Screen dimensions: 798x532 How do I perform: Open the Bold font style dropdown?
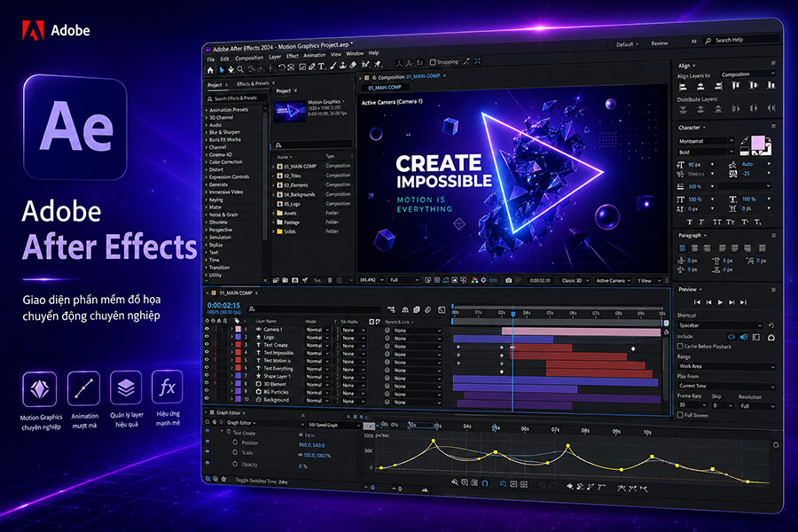[706, 152]
